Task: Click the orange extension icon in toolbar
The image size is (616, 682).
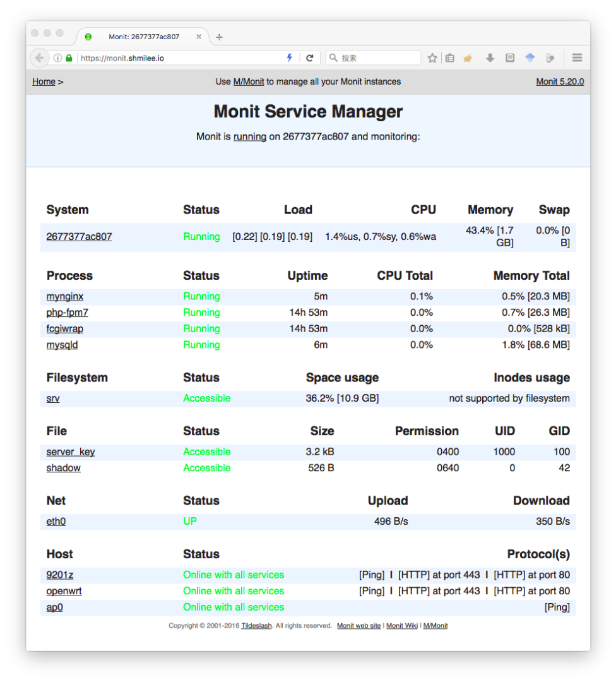Action: pyautogui.click(x=468, y=58)
